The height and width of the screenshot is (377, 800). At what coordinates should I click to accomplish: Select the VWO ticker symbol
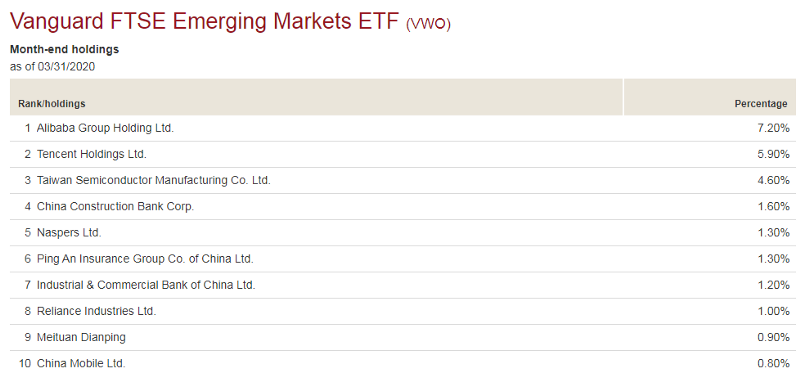point(428,24)
